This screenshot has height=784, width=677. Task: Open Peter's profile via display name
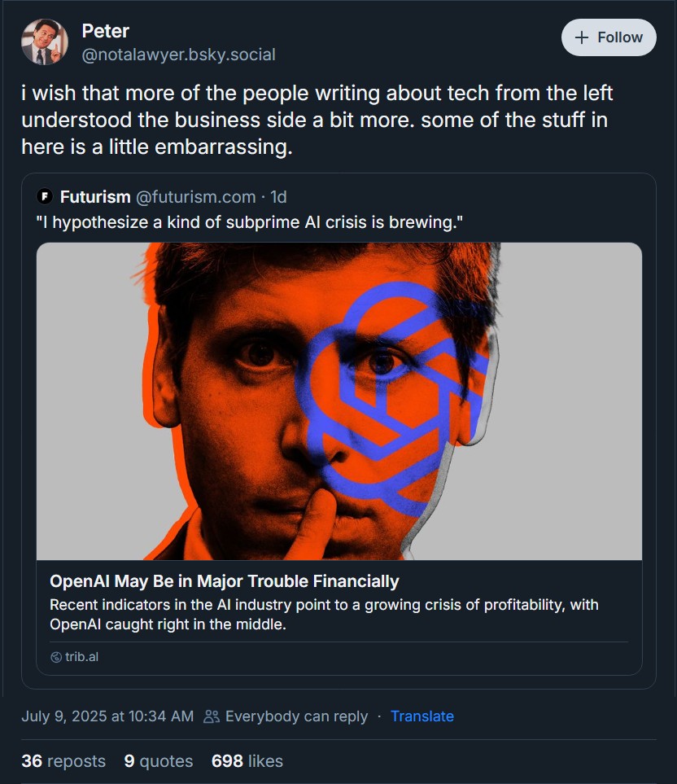(x=105, y=31)
